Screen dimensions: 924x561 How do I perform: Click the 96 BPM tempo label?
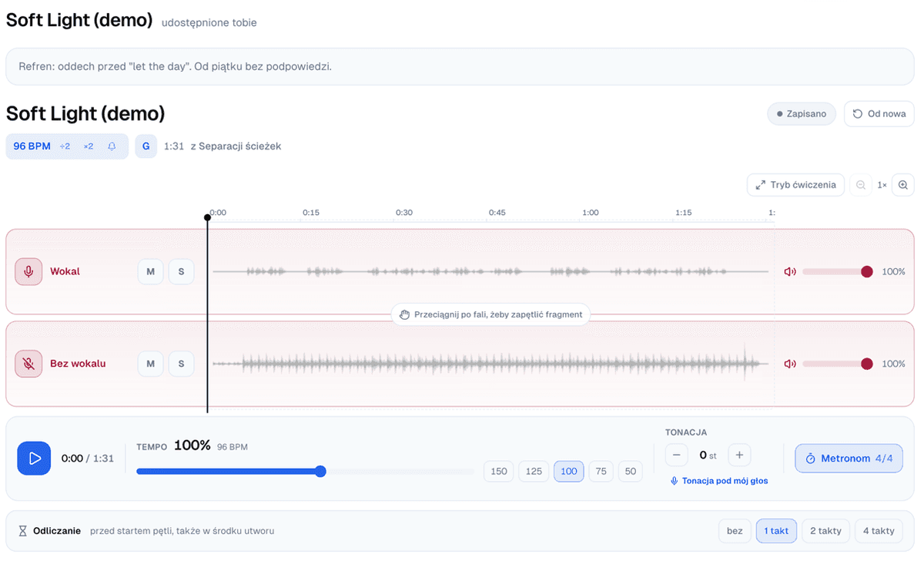(x=32, y=146)
